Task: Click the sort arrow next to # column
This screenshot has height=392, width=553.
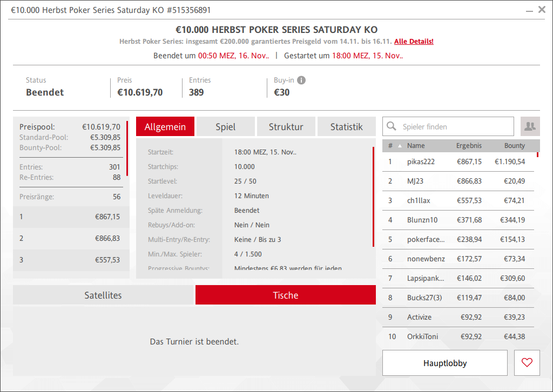Action: coord(400,146)
